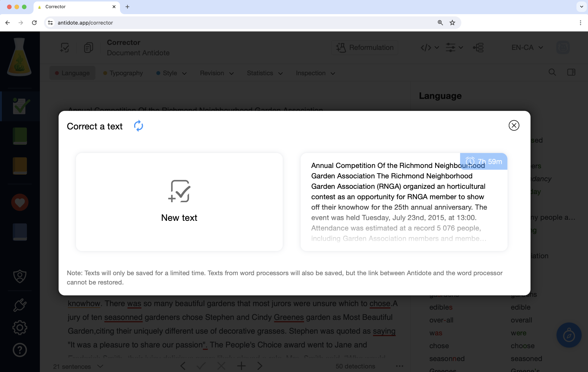588x372 pixels.
Task: Open the Inspection menu
Action: 315,73
